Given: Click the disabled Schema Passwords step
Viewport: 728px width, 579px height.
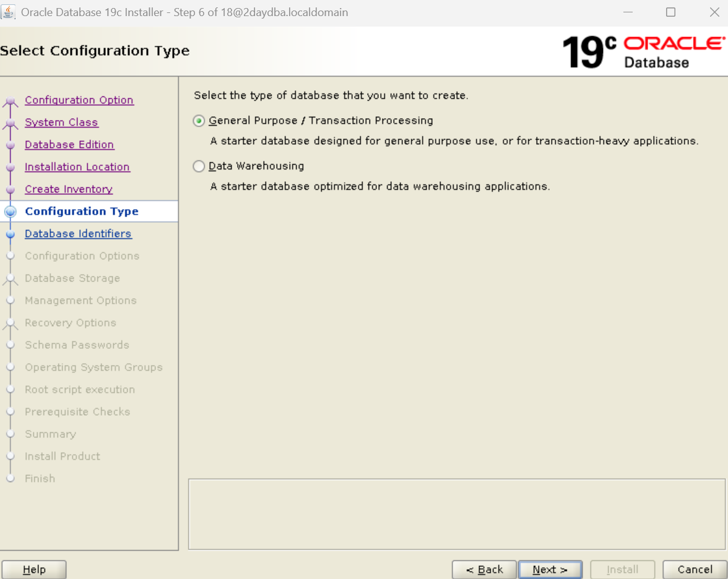Looking at the screenshot, I should pos(77,345).
